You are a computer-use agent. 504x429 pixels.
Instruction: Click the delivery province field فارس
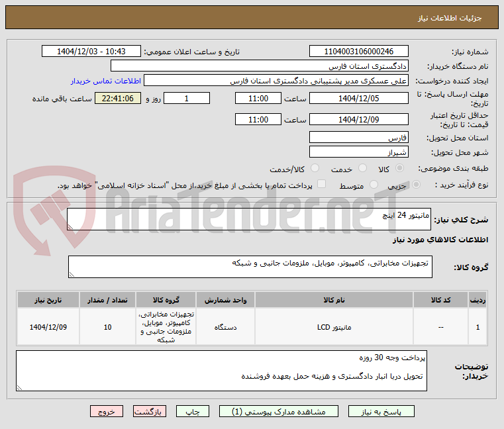[359, 137]
